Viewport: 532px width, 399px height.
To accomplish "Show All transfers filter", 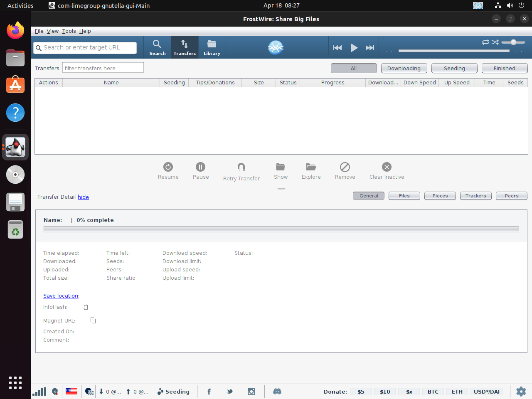I will click(x=354, y=68).
